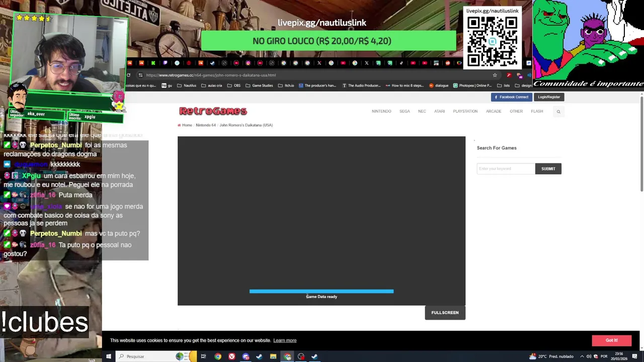Bookmark this page with the star icon

pyautogui.click(x=495, y=75)
